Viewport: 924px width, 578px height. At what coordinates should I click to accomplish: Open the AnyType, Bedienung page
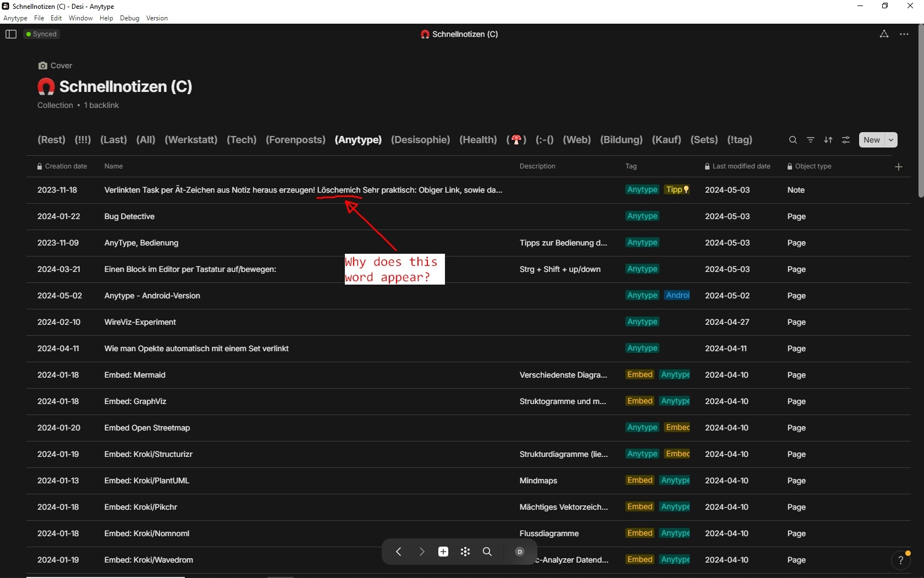coord(141,243)
